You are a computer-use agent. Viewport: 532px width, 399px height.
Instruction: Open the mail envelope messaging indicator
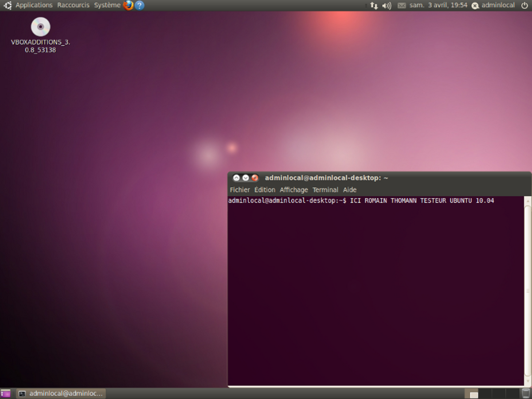pos(402,6)
